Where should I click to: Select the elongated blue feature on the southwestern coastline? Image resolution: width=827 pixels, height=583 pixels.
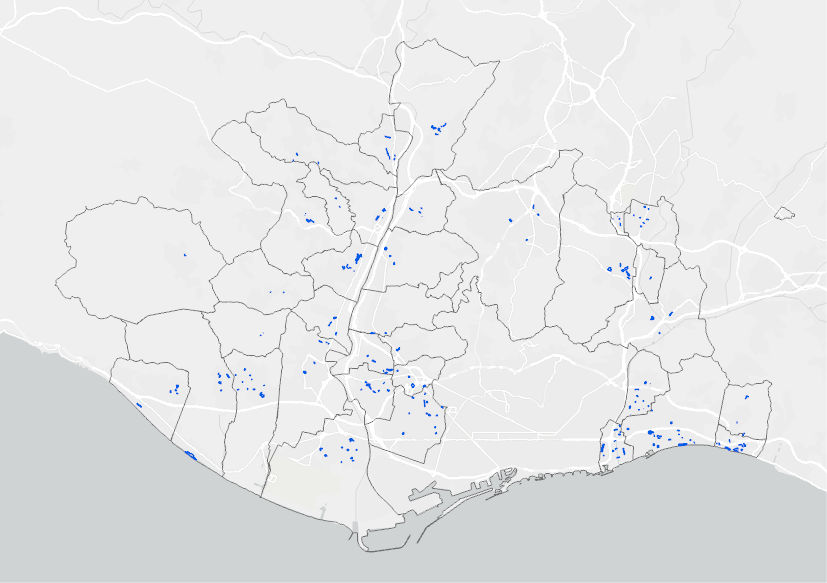coord(190,455)
